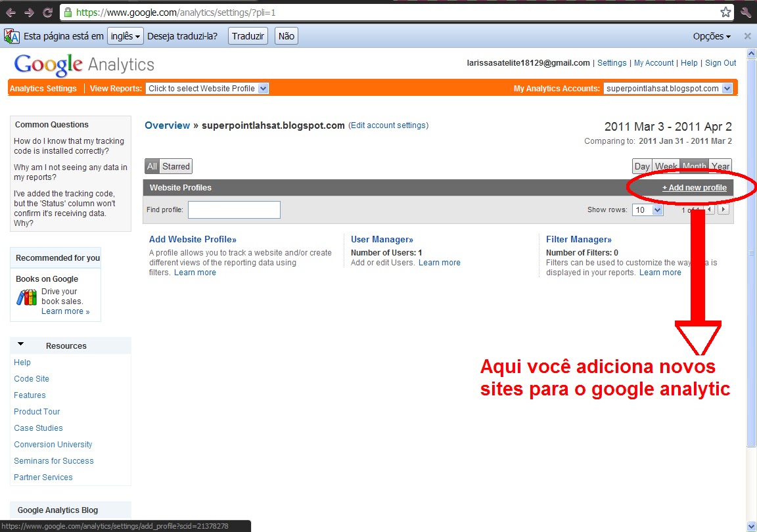Open Features resource link
757x532 pixels.
[30, 395]
